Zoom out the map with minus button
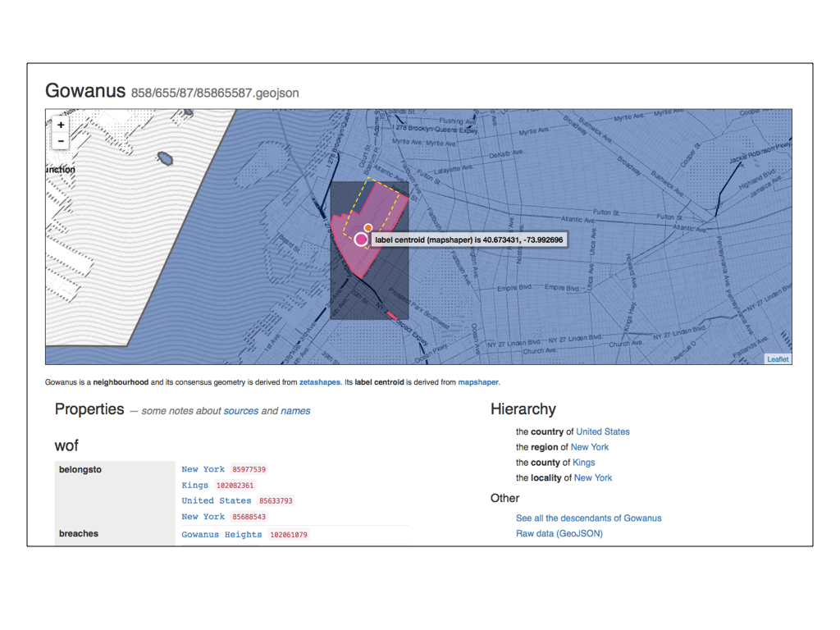The height and width of the screenshot is (630, 840). (x=61, y=141)
